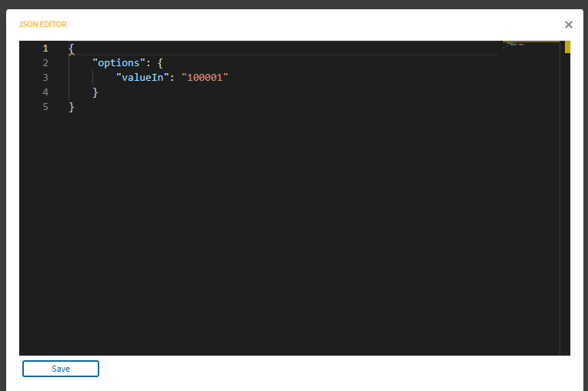Place cursor at opening brace on line 1
Image resolution: width=588 pixels, height=391 pixels.
pyautogui.click(x=72, y=48)
